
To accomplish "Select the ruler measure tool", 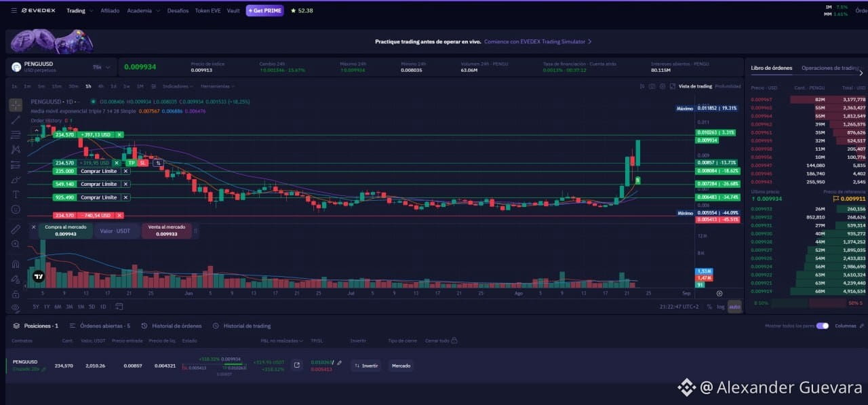I will (16, 229).
